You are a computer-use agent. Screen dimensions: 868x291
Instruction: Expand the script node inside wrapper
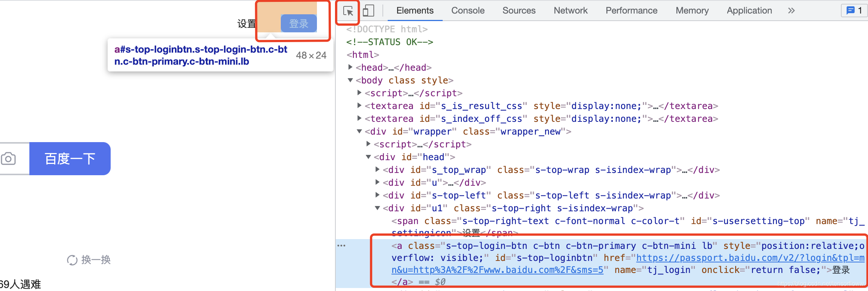click(369, 144)
